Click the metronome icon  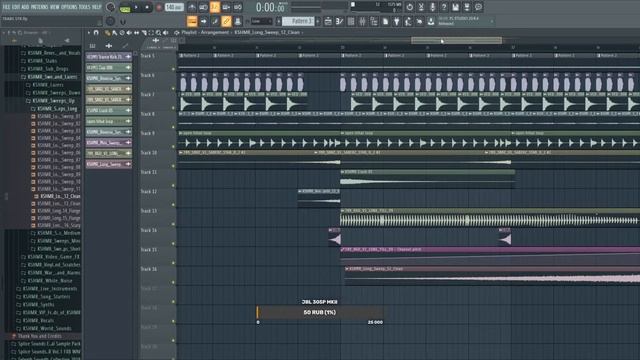[x=192, y=7]
